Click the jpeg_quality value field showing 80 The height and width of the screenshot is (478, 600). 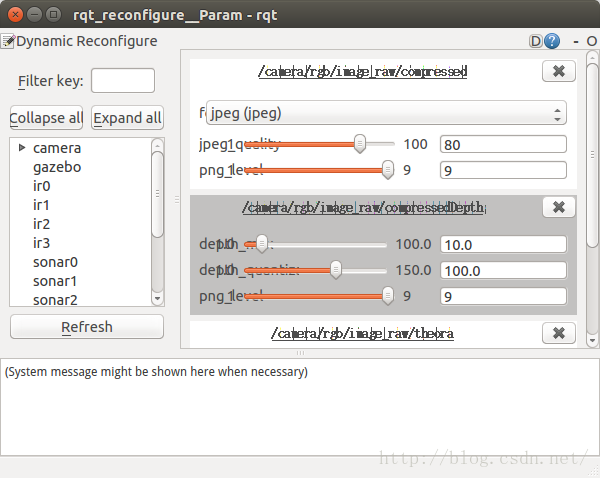[503, 145]
